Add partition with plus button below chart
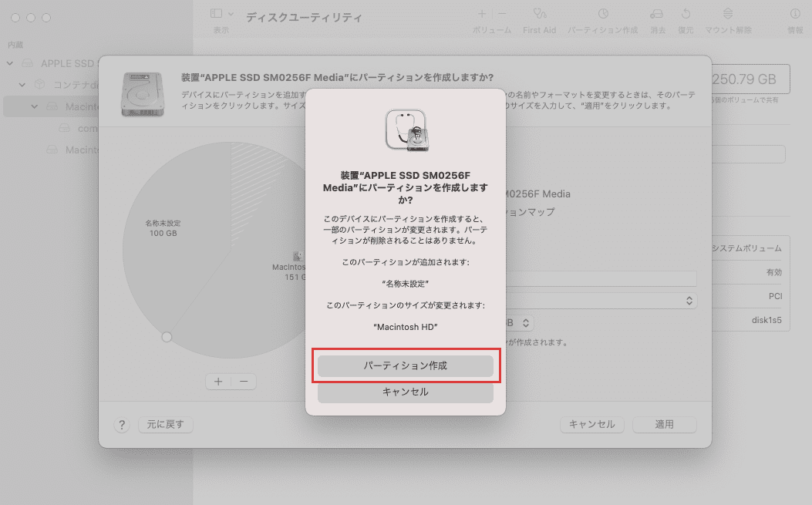The image size is (812, 505). pos(218,382)
